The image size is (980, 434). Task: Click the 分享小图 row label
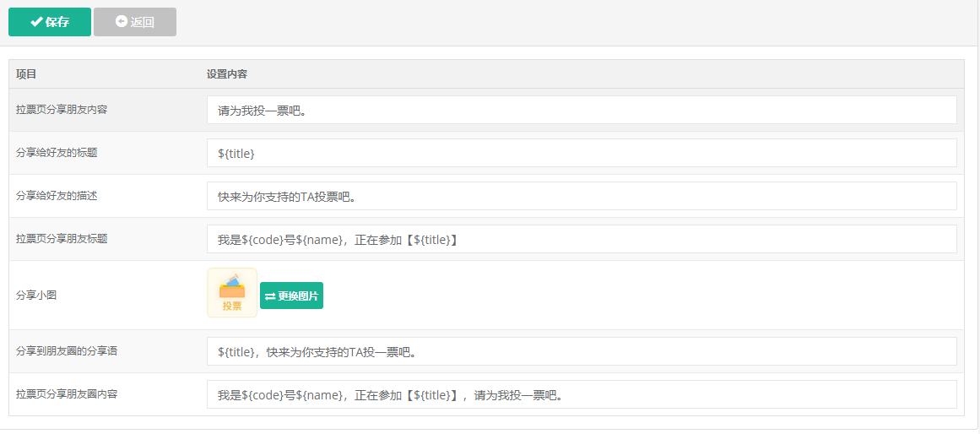(x=36, y=296)
